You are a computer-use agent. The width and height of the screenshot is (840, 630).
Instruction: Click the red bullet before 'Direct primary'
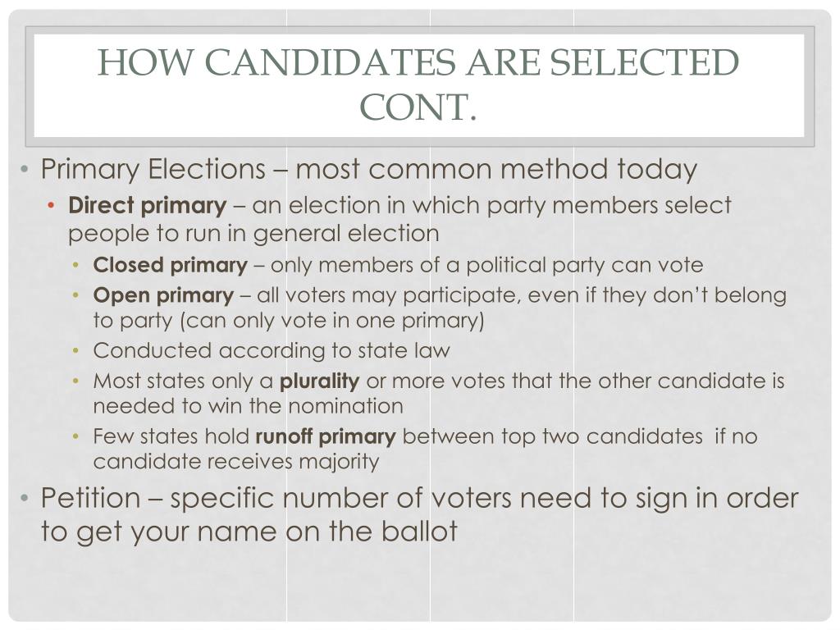click(51, 206)
